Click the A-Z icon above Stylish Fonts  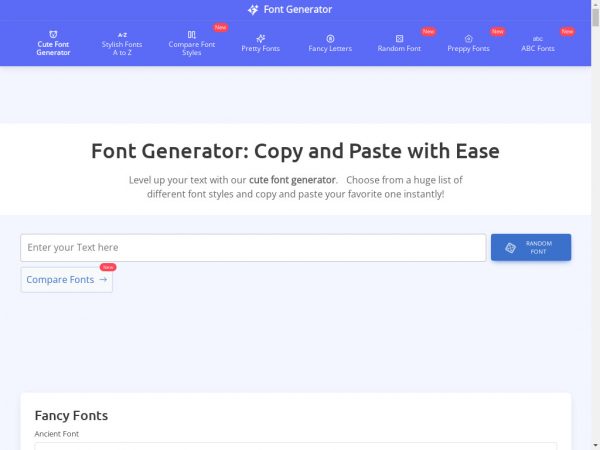coord(122,35)
